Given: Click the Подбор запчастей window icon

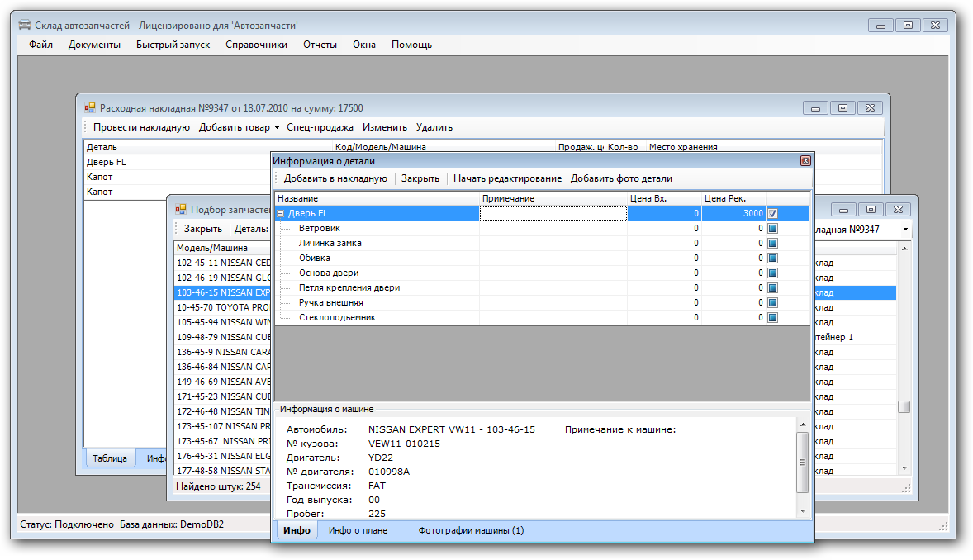Looking at the screenshot, I should (181, 210).
